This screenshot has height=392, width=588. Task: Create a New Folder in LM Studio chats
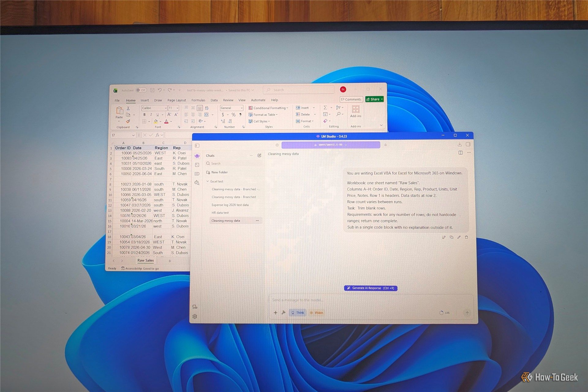click(217, 172)
